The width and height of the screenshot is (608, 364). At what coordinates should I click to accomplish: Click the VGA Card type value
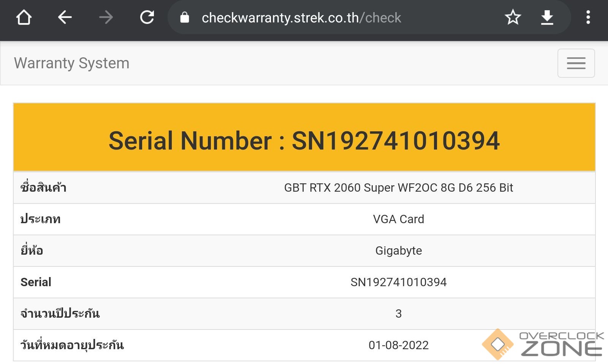click(x=398, y=219)
